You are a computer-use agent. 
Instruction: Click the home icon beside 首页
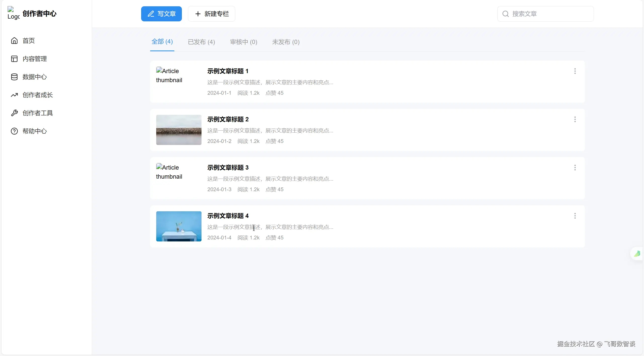coord(14,41)
